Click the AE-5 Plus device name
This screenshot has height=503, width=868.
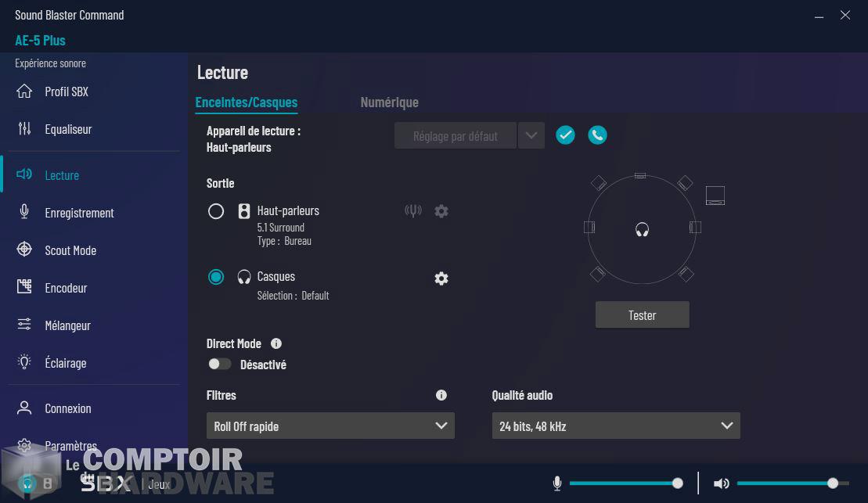(40, 41)
